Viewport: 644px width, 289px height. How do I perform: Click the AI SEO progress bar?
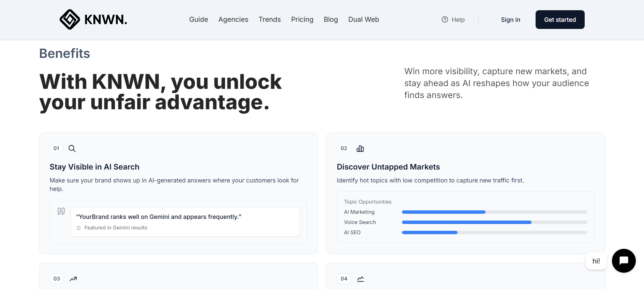click(x=494, y=232)
